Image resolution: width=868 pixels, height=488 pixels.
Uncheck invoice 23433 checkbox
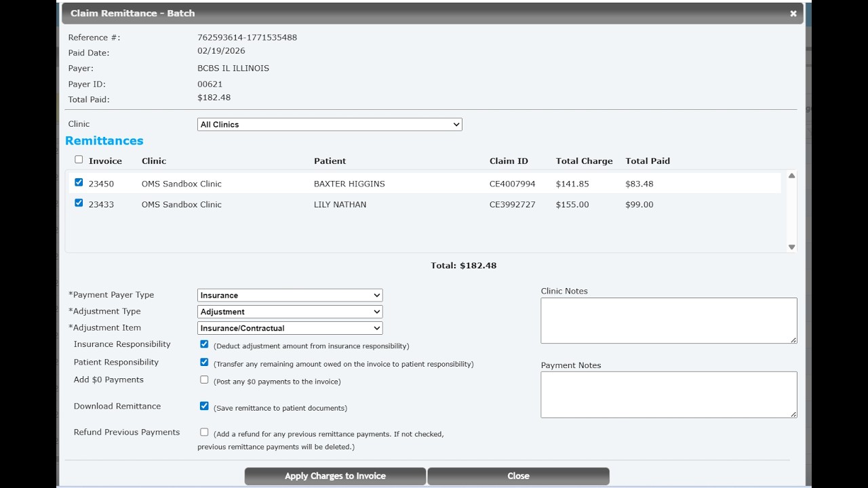point(79,203)
